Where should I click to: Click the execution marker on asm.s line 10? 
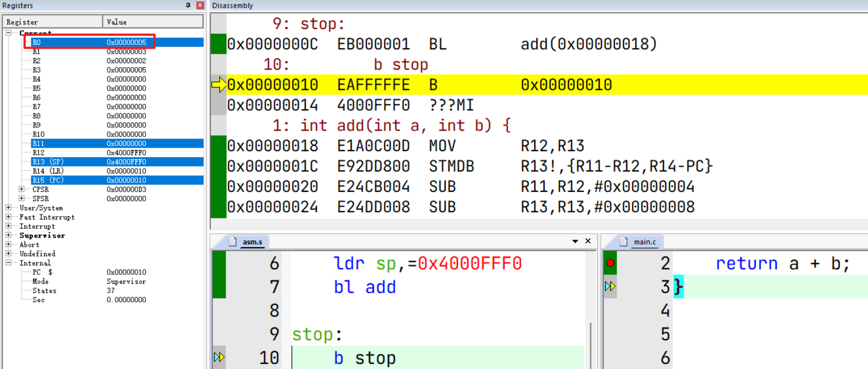coord(219,357)
